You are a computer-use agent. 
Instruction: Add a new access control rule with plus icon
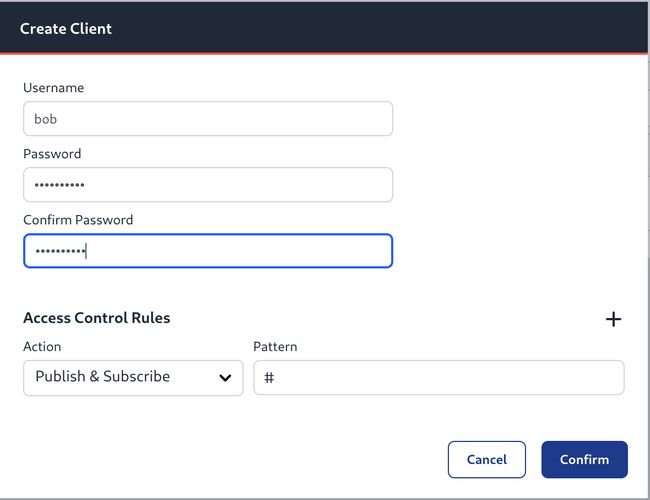(613, 319)
